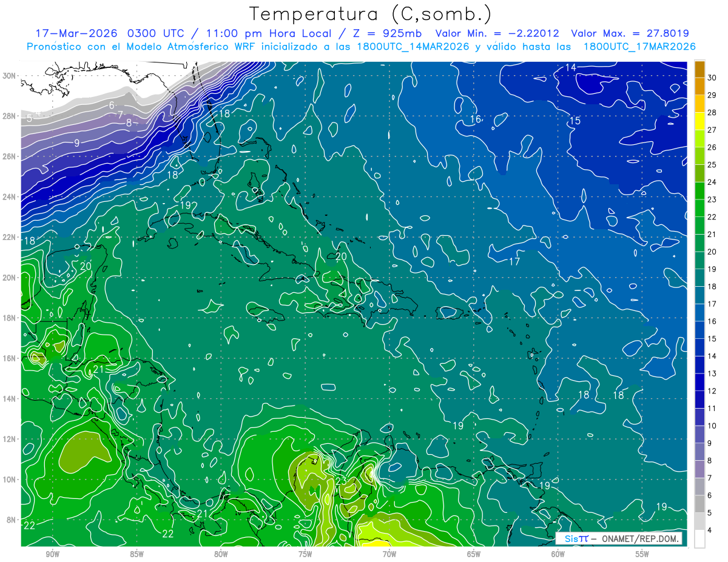The height and width of the screenshot is (562, 728).
Task: Click '1800UTC_17MAR2026' valid-until time text
Action: coord(639,47)
